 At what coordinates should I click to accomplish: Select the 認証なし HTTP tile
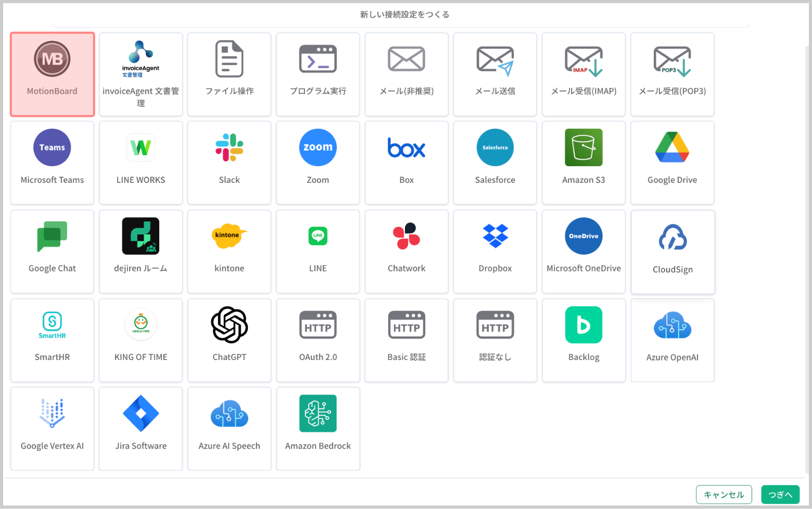tap(495, 340)
